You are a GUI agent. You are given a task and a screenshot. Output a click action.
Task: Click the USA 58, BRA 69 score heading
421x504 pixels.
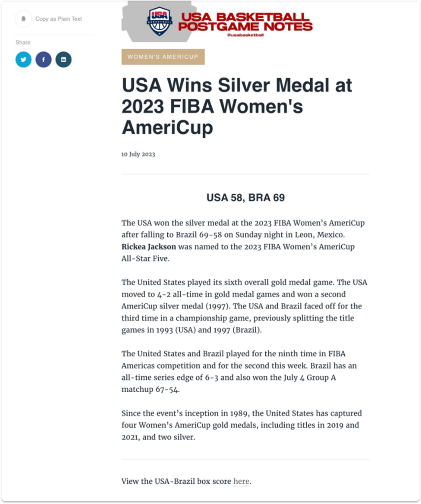click(x=245, y=197)
